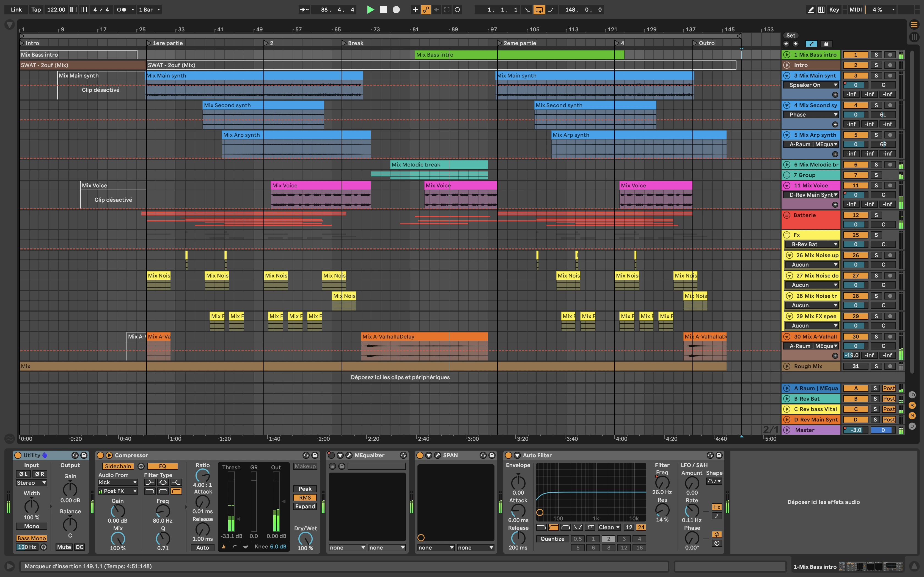The width and height of the screenshot is (924, 577).
Task: Click the Capture MIDI plus icon
Action: (x=415, y=10)
